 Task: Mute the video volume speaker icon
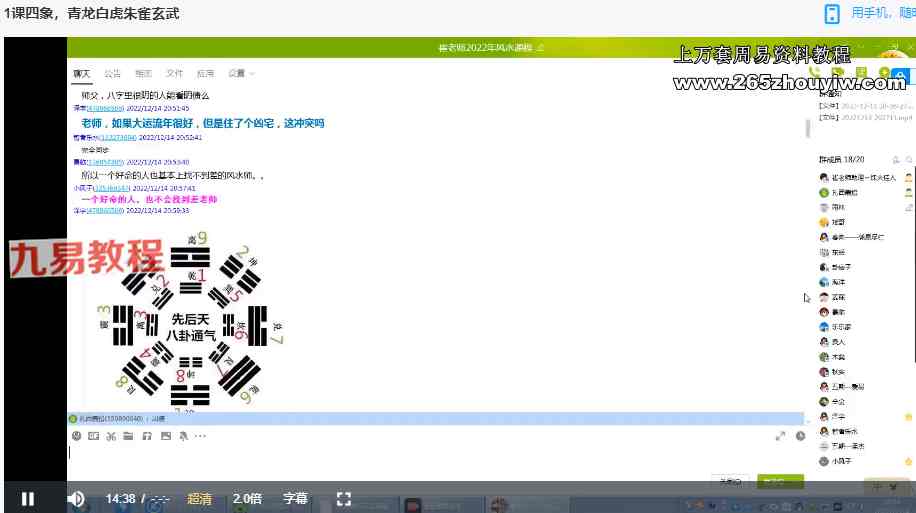[76, 498]
